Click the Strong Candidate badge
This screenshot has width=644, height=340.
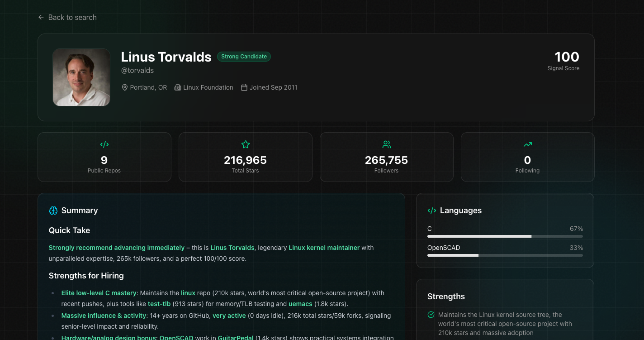[x=244, y=57]
